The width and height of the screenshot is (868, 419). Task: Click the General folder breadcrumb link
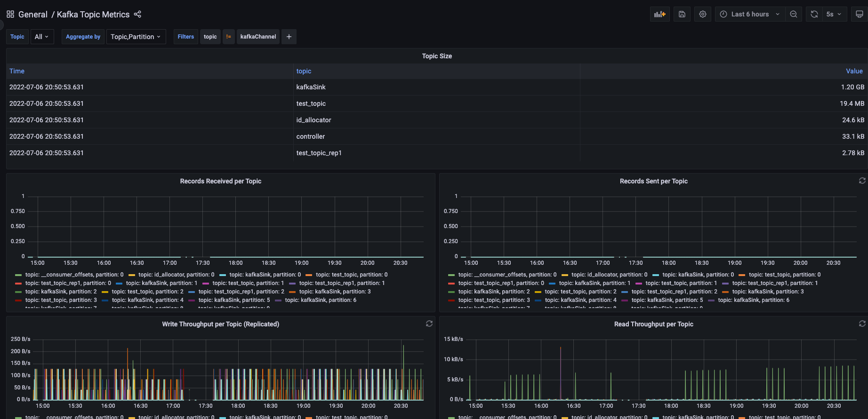click(x=32, y=15)
